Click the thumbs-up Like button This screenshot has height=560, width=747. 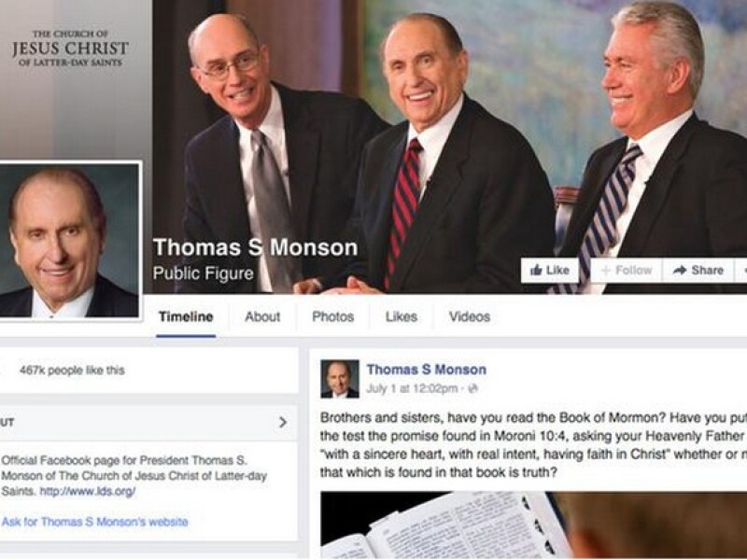pyautogui.click(x=550, y=271)
